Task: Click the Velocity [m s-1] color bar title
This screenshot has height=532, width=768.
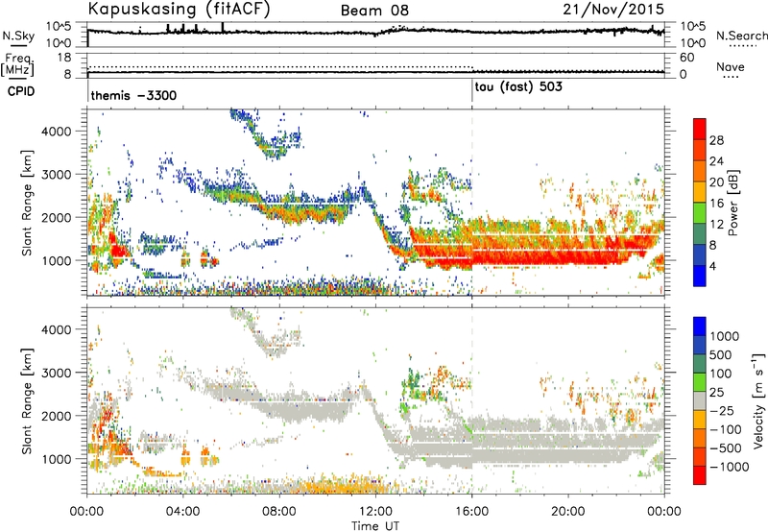Action: coord(758,400)
